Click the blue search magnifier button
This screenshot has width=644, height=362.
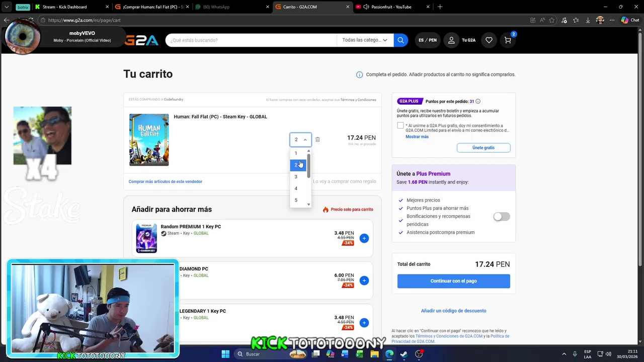point(400,40)
